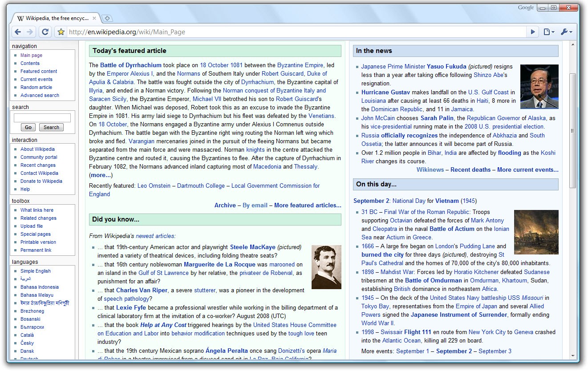Click the vertical scrollbar thumb
The height and width of the screenshot is (371, 588).
(x=573, y=130)
